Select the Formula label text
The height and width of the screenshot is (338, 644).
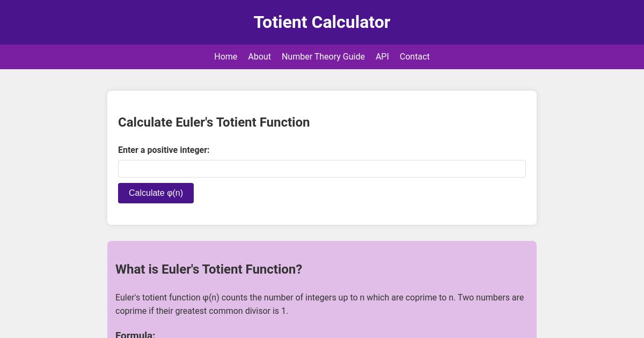point(135,334)
